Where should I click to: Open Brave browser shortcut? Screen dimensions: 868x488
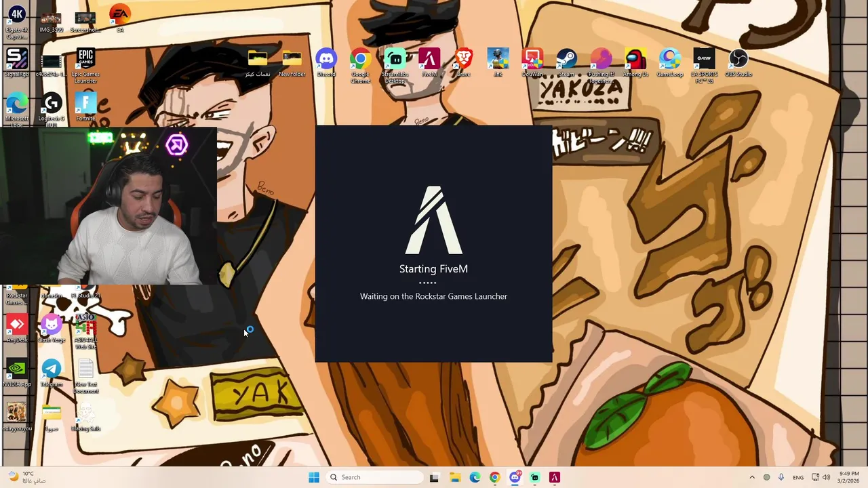tap(464, 63)
